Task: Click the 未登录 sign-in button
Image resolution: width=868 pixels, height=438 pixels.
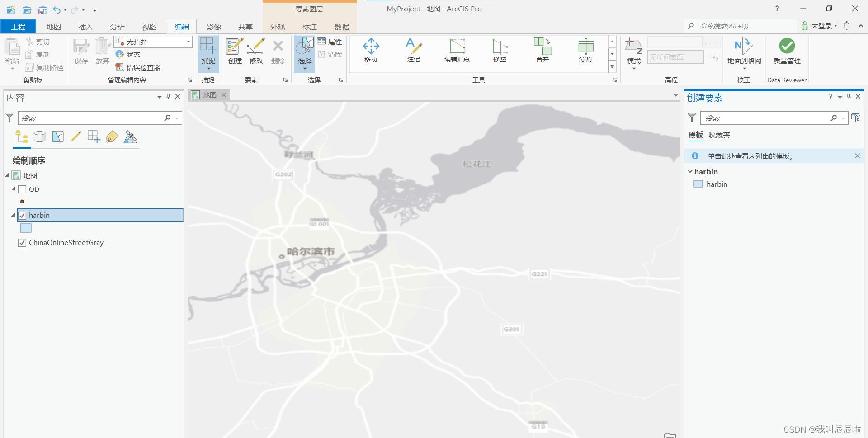Action: pyautogui.click(x=819, y=26)
